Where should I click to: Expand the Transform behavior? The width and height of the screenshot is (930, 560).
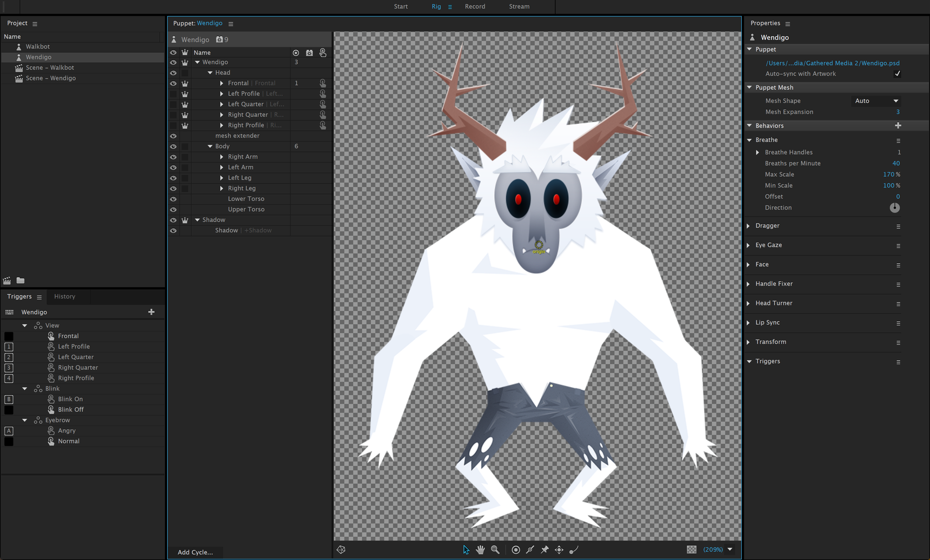click(749, 342)
